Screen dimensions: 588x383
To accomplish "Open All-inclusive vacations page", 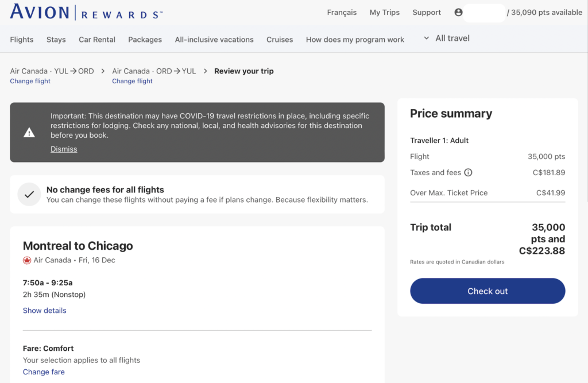I will (214, 40).
